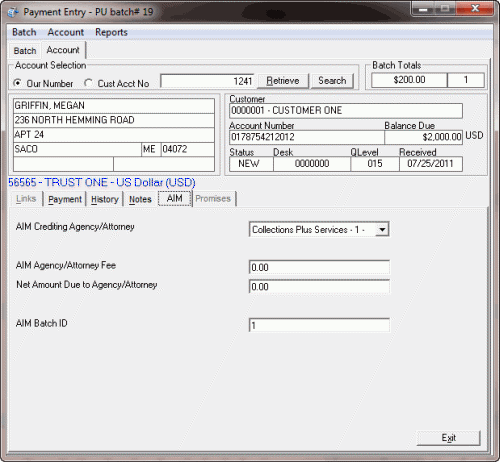Open the Batch menu in the menu bar
This screenshot has width=500, height=462.
24,32
